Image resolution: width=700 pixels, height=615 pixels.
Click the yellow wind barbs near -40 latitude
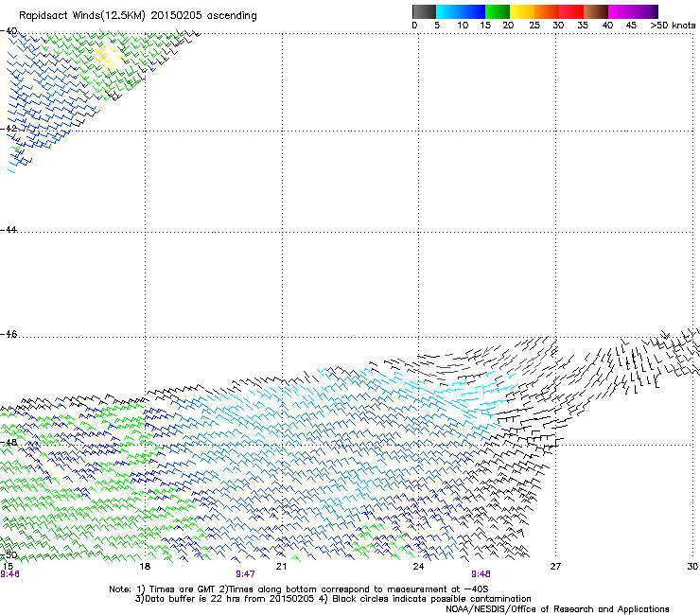(x=108, y=57)
